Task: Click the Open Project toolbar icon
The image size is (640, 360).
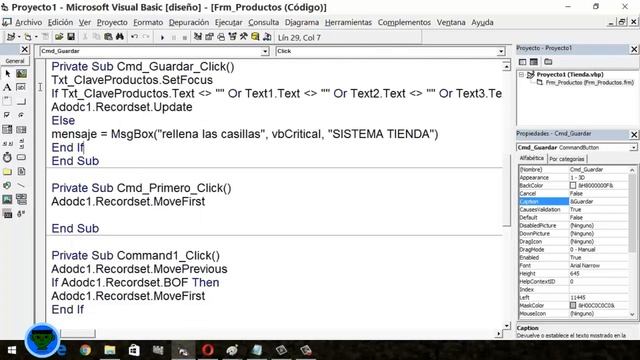Action: [x=59, y=37]
